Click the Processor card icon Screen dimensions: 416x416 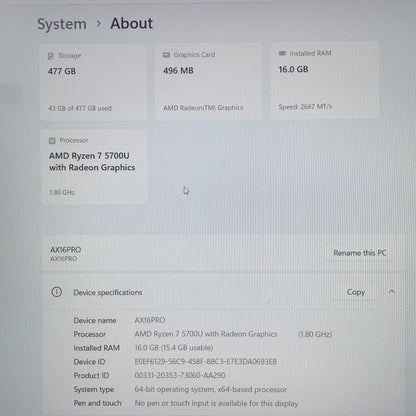52,141
